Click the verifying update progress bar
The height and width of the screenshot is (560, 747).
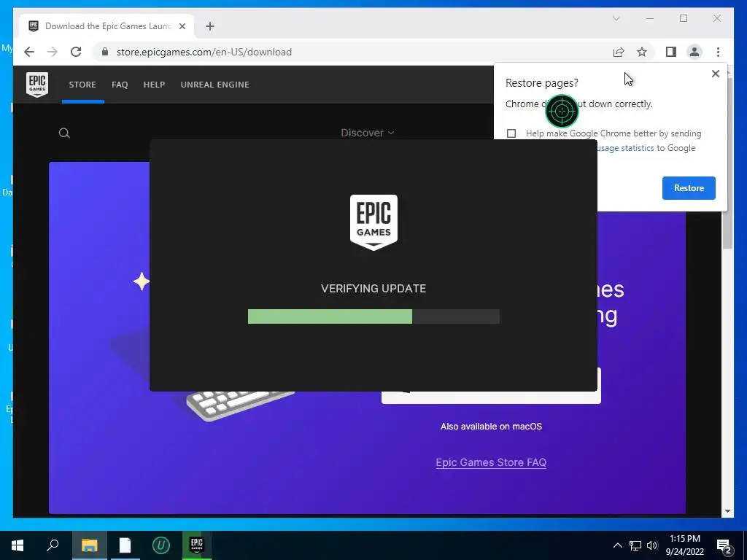pyautogui.click(x=373, y=316)
